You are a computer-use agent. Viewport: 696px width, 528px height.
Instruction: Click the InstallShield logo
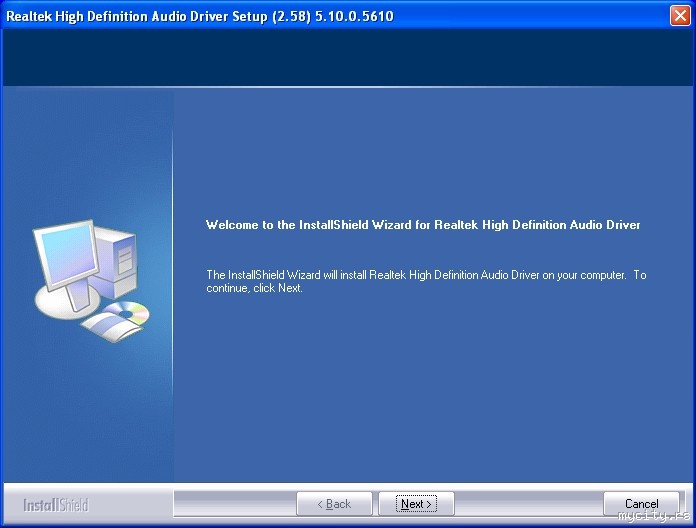56,505
